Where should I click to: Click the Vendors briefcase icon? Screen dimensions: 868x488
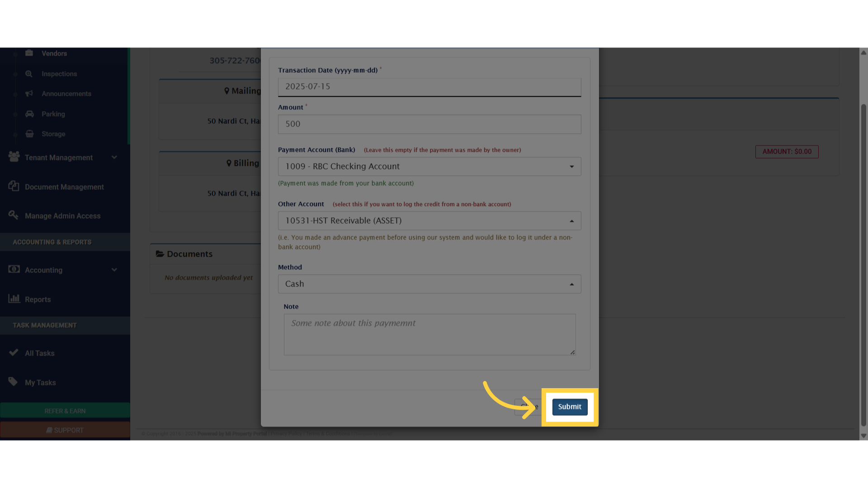pos(29,53)
